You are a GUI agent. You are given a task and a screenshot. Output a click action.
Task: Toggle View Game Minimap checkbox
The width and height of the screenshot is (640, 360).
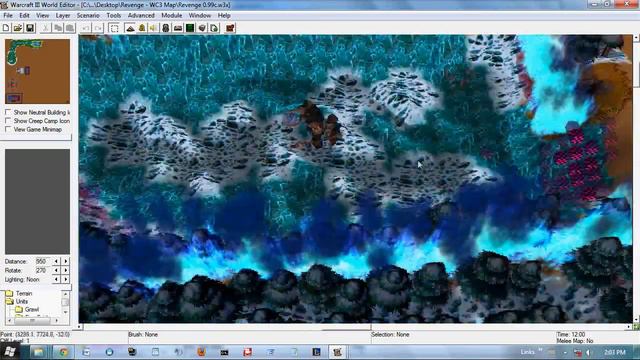tap(8, 129)
